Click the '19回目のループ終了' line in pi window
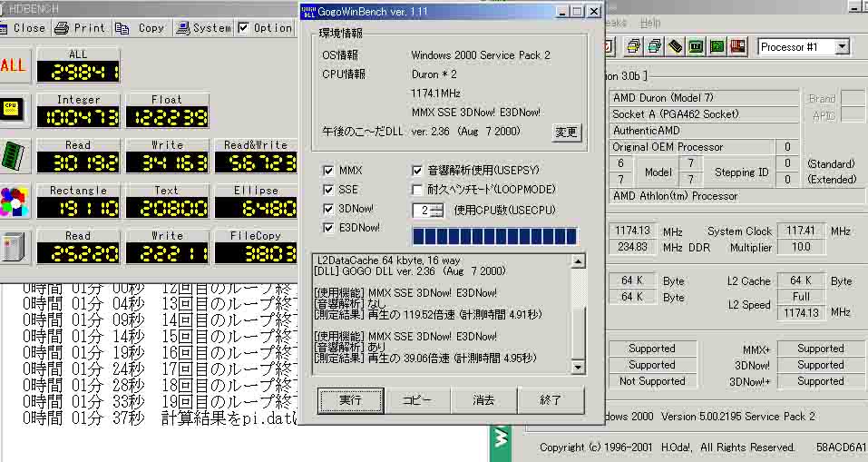Screen dimensions: 868x462 tap(161, 400)
